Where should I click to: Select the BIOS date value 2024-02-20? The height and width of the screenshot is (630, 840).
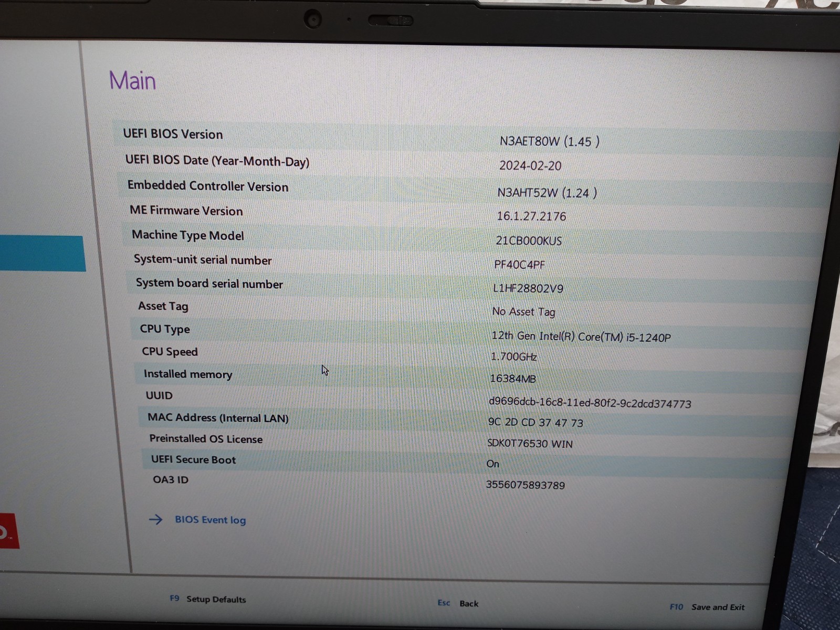click(530, 165)
